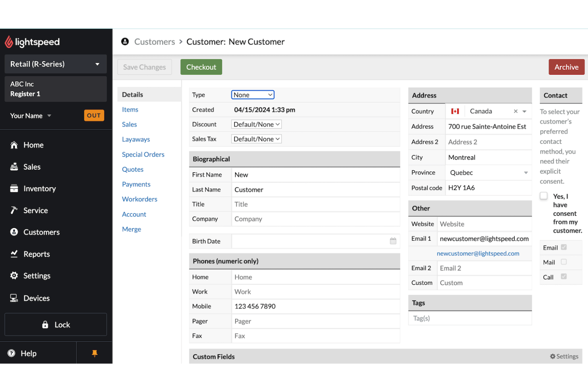Pin the Help panel using the pin icon
This screenshot has height=392, width=588.
(94, 353)
